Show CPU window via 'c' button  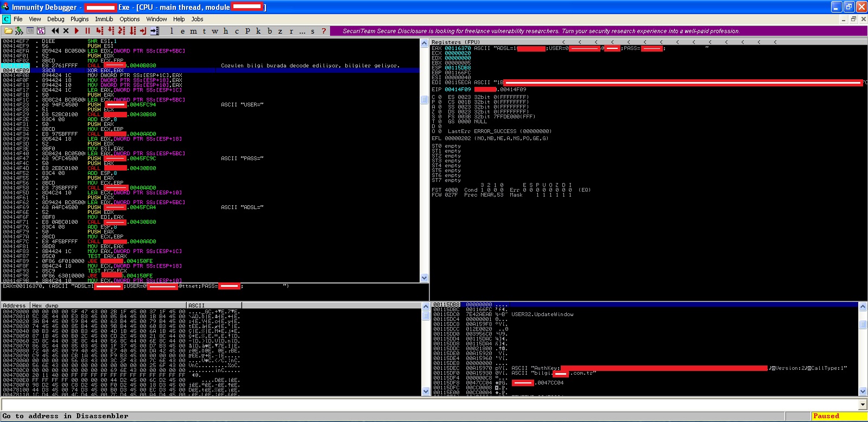pyautogui.click(x=237, y=31)
